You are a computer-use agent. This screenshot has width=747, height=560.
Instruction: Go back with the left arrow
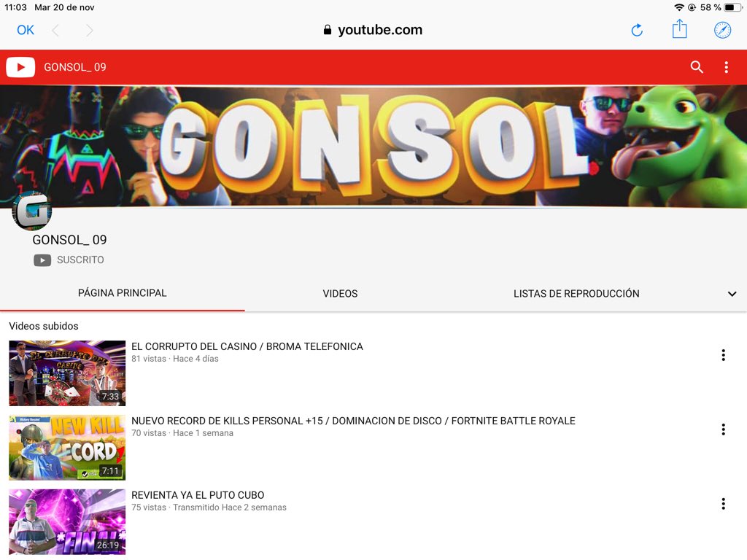55,31
